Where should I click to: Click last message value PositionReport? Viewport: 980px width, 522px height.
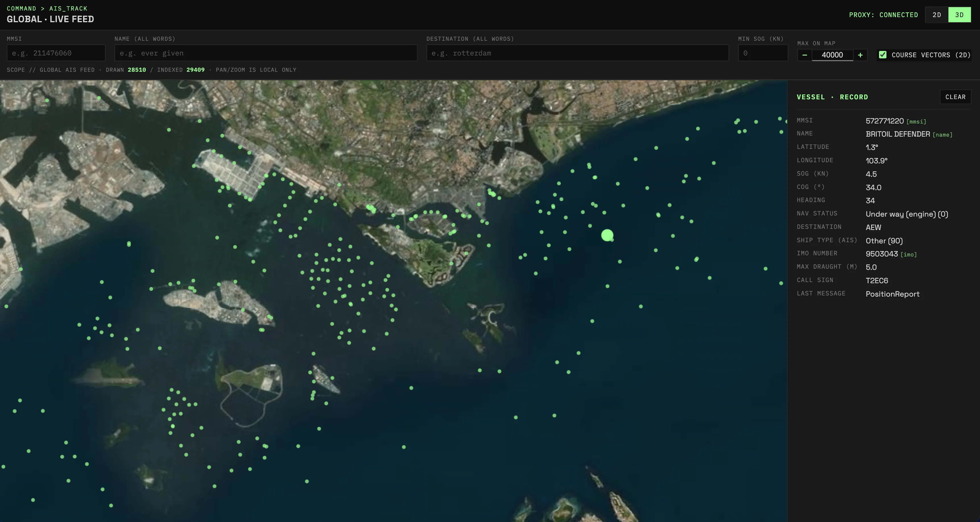[892, 294]
